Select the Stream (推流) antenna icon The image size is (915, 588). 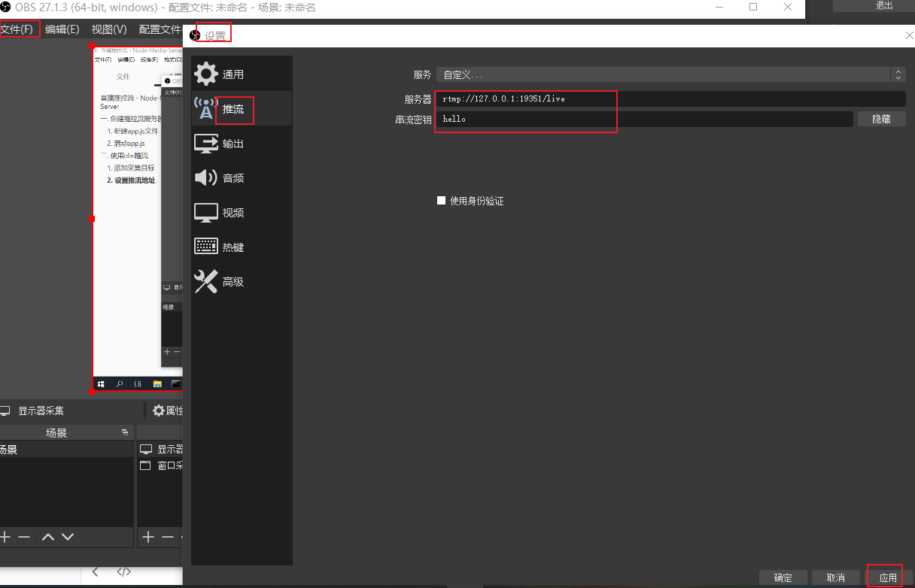[x=205, y=109]
